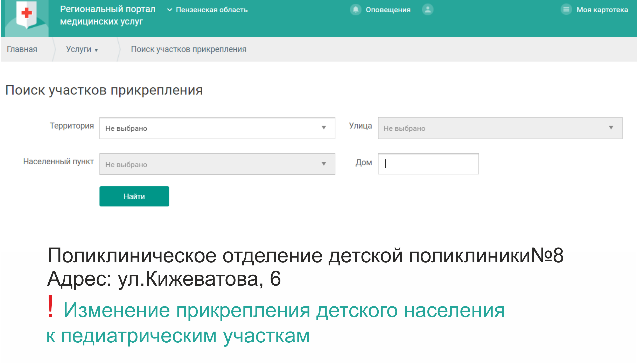The height and width of the screenshot is (364, 637).
Task: Click the portal title Региональный портал медицинских услуг
Action: (107, 15)
